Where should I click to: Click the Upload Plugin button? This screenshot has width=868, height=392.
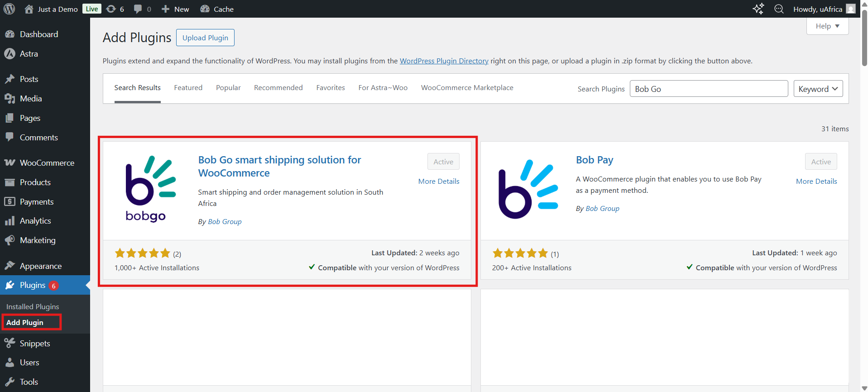click(205, 38)
